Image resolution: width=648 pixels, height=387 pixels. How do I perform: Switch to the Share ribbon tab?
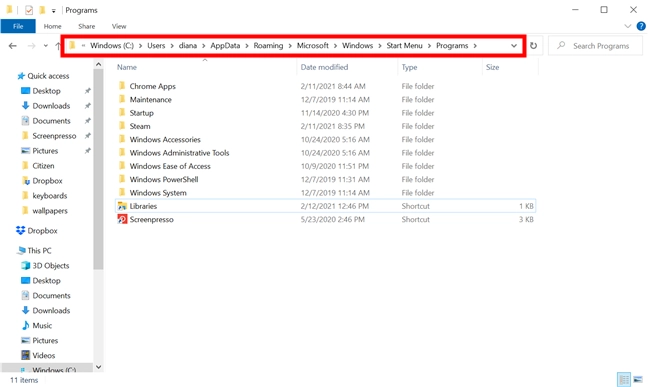pyautogui.click(x=87, y=26)
